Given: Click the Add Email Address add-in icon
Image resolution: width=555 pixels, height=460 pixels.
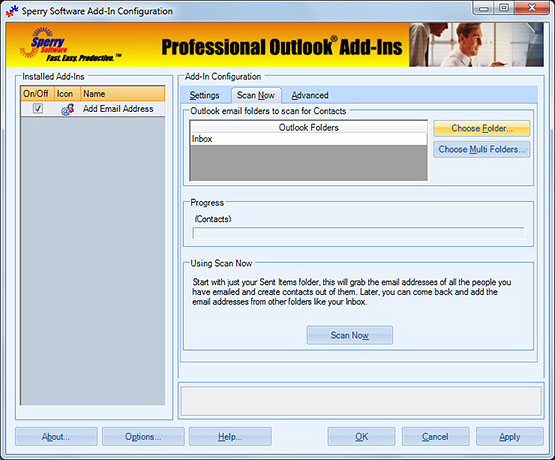Looking at the screenshot, I should 67,109.
